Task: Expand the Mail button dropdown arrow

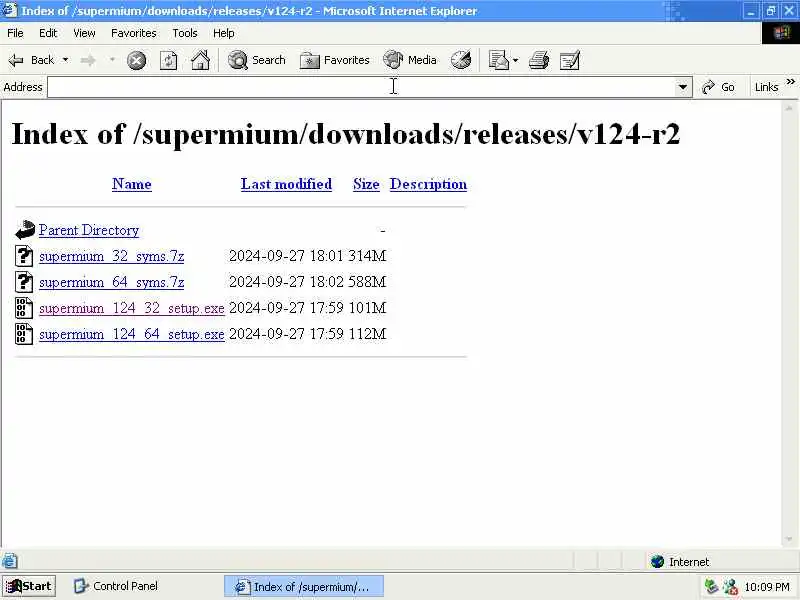Action: (515, 61)
